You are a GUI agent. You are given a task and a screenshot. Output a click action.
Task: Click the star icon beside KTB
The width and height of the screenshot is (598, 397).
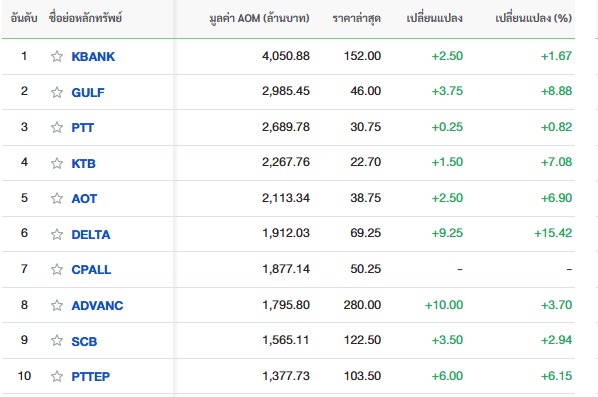coord(57,163)
